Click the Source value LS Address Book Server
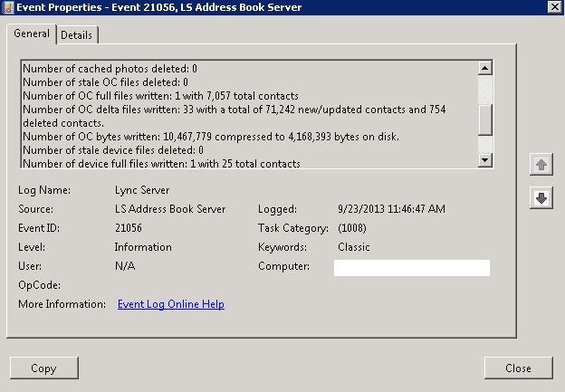 point(169,209)
